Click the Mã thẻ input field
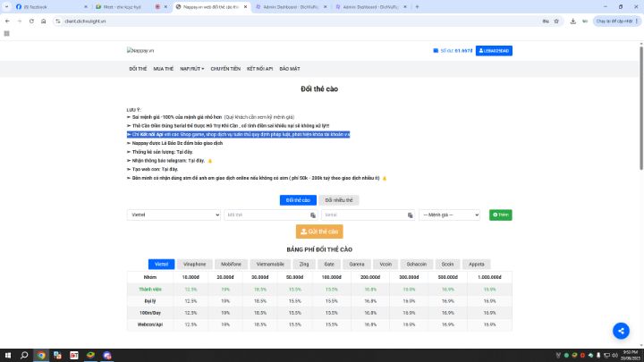The height and width of the screenshot is (362, 644). coord(264,215)
